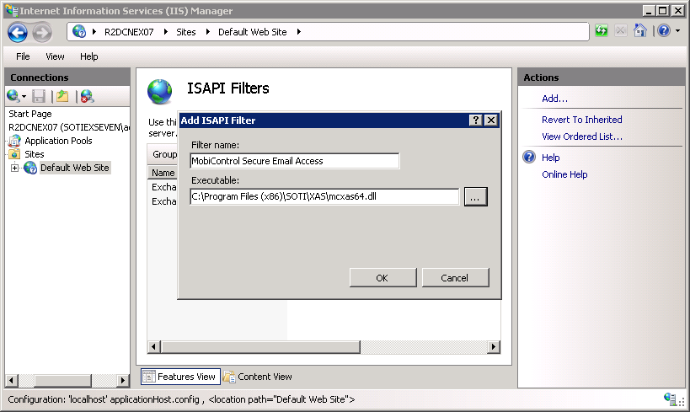This screenshot has height=412, width=690.
Task: Cancel the Add ISAPI Filter dialog
Action: (x=455, y=278)
